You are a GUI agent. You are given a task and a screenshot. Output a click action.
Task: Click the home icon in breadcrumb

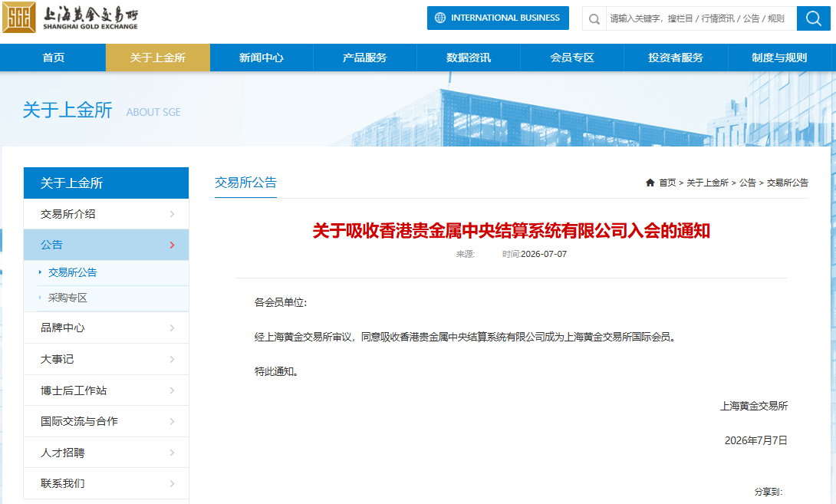[650, 183]
